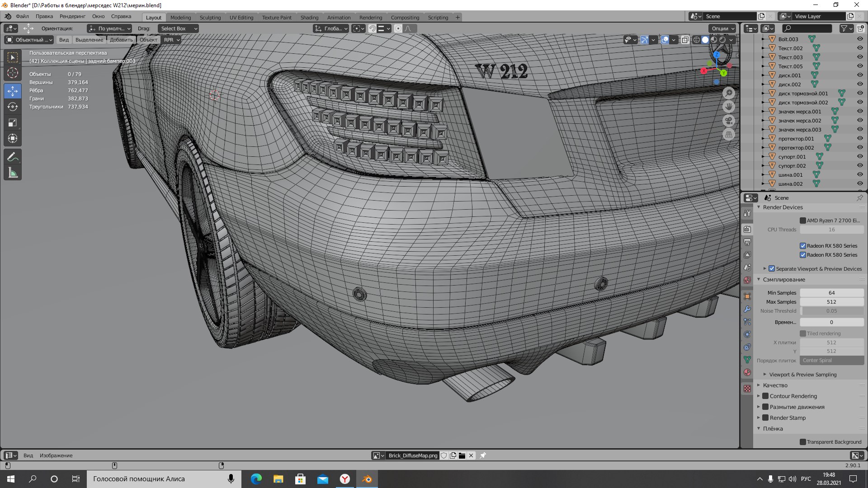868x488 pixels.
Task: Switch perspective/orthographic with the grid gizmo
Action: [x=728, y=134]
